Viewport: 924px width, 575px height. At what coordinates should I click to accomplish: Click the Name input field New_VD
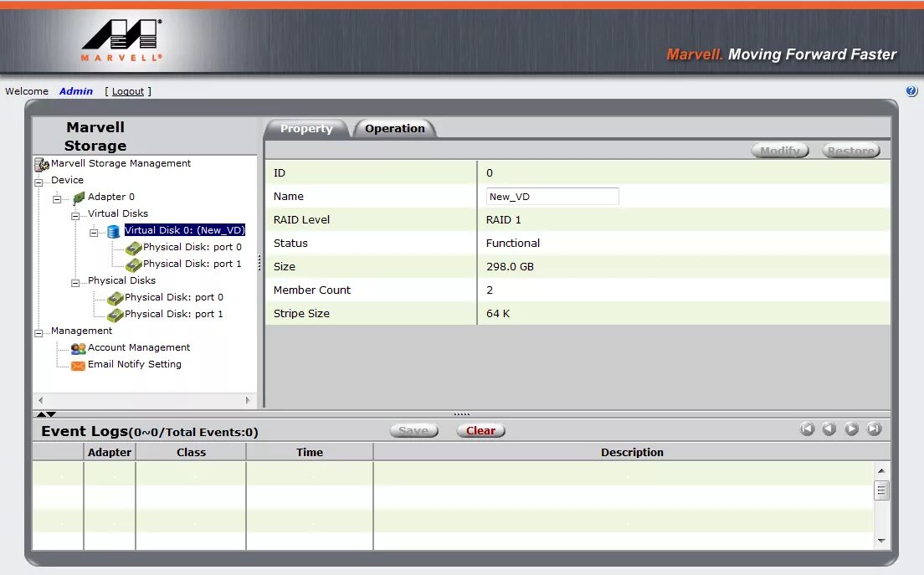[552, 196]
